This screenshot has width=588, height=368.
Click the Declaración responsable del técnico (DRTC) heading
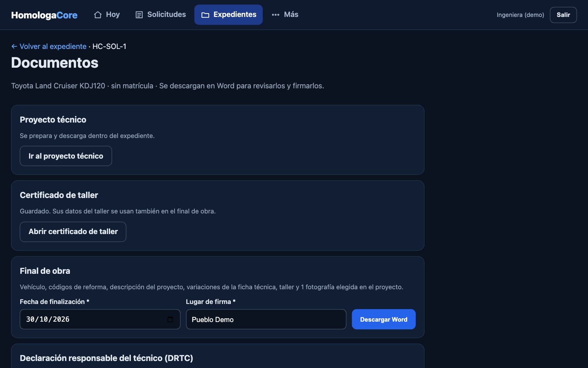coord(106,358)
